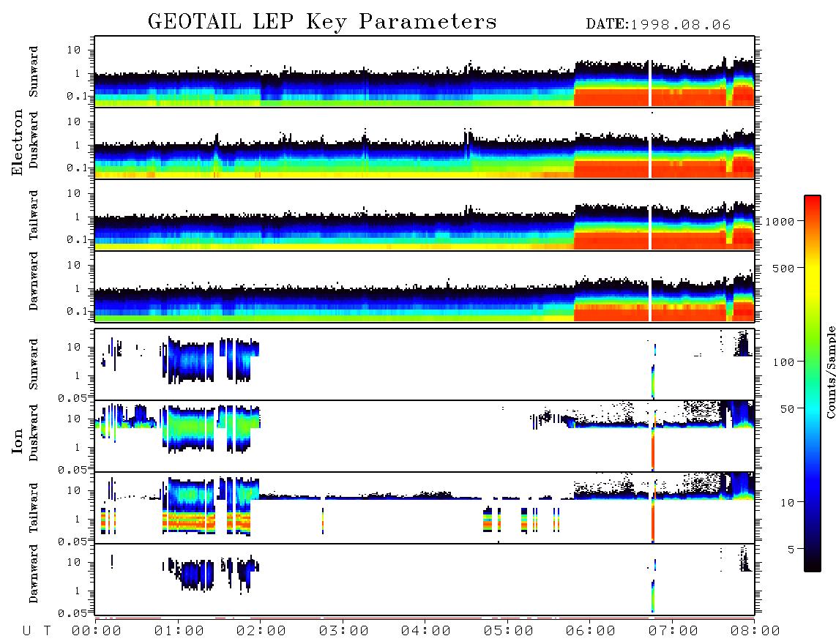Image resolution: width=836 pixels, height=644 pixels.
Task: Click the "Counts/Sample" color bar label
Action: [x=830, y=372]
